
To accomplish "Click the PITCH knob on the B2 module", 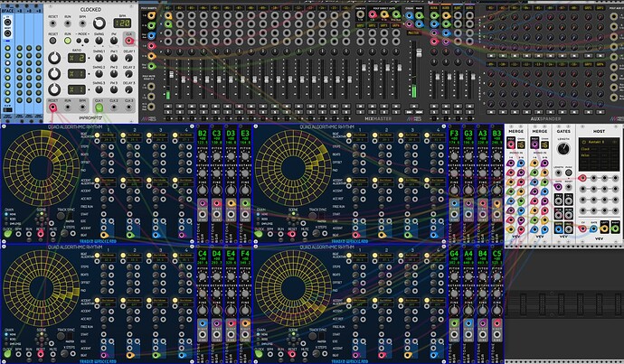I will click(x=203, y=156).
